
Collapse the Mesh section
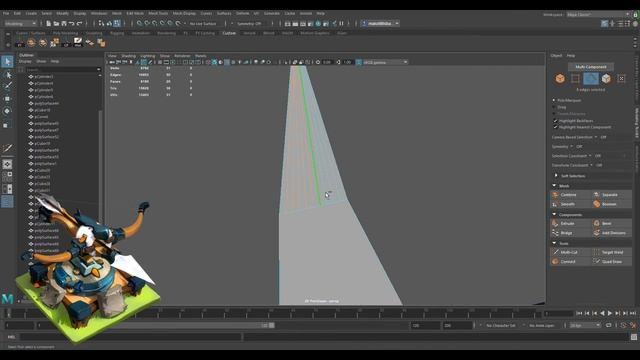(x=554, y=186)
